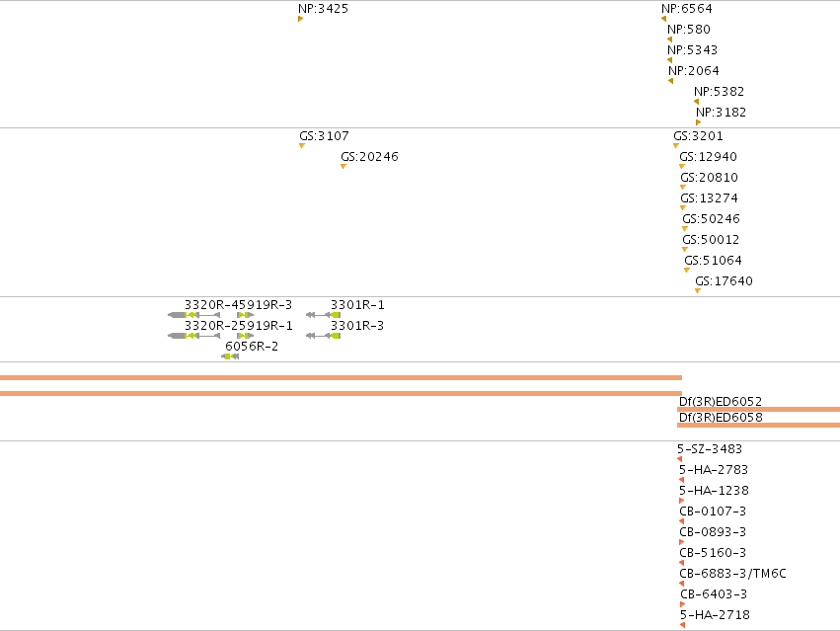Click the CB-0107-3 label
Viewport: 840px width, 631px height.
tap(713, 512)
